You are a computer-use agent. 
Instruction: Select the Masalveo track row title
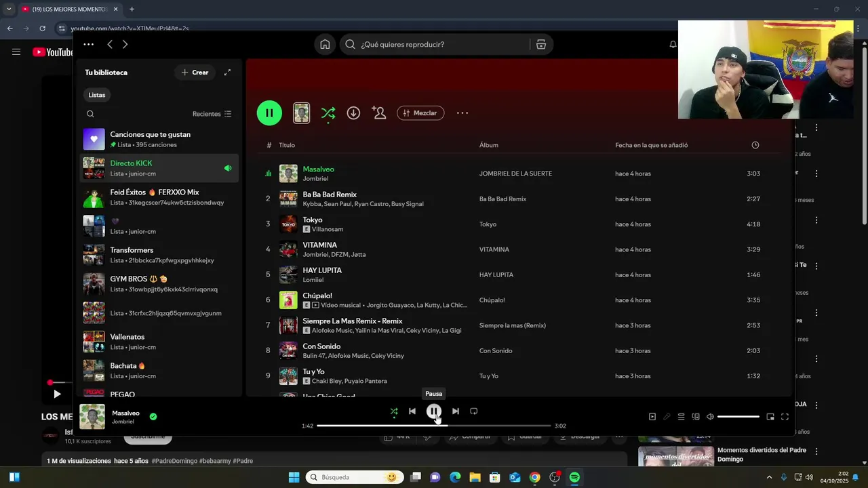point(318,169)
